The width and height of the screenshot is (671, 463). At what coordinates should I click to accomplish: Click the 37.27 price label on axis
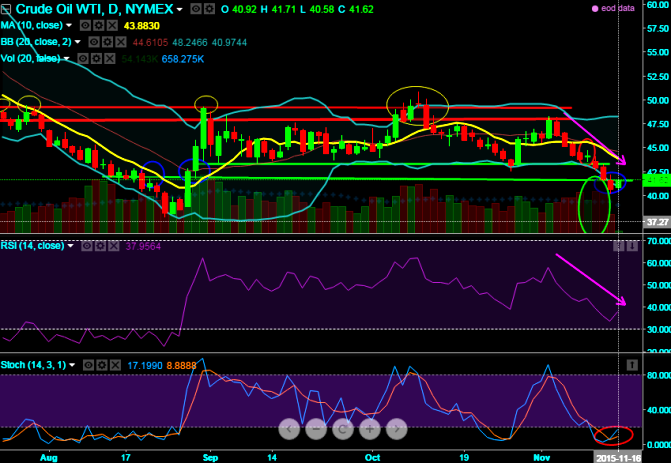click(x=657, y=222)
